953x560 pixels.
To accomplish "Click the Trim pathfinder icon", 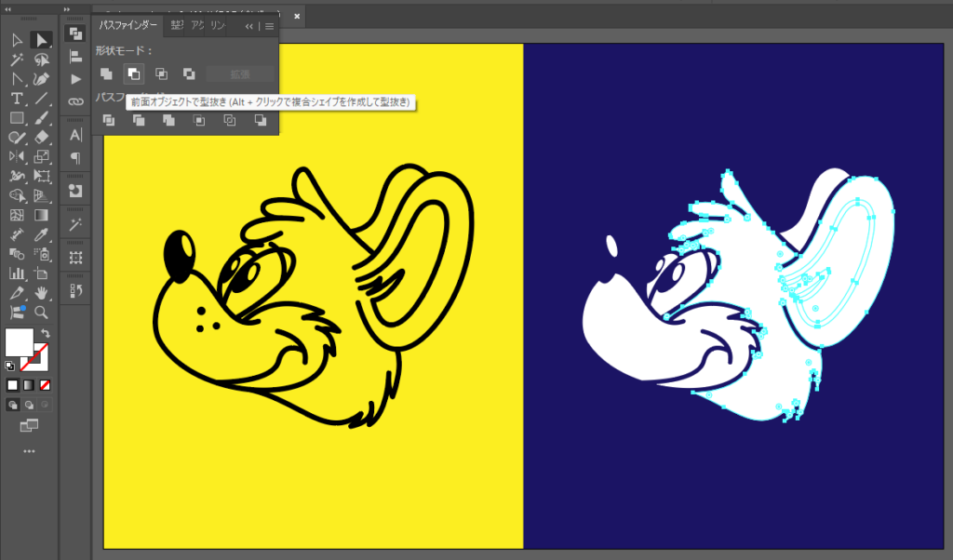I will (x=140, y=120).
